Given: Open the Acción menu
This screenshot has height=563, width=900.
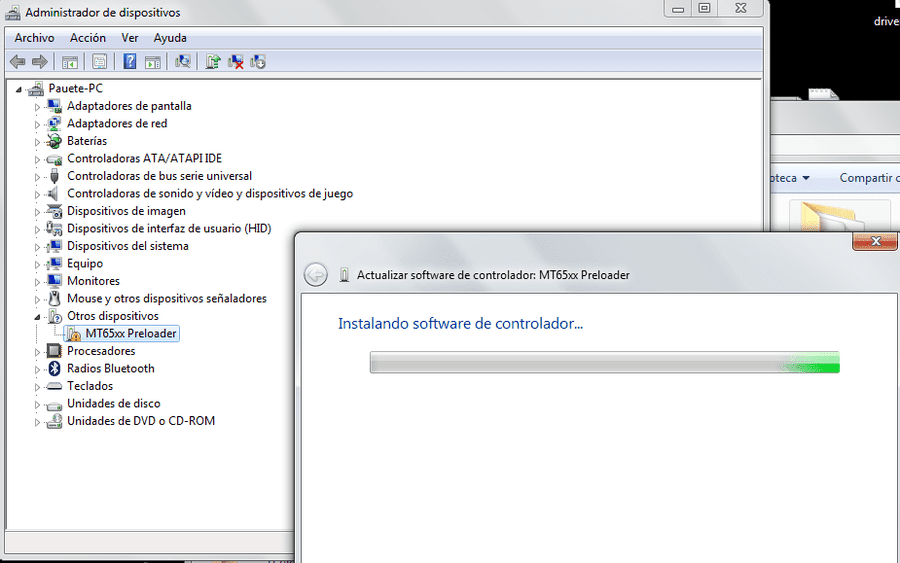Looking at the screenshot, I should tap(88, 38).
